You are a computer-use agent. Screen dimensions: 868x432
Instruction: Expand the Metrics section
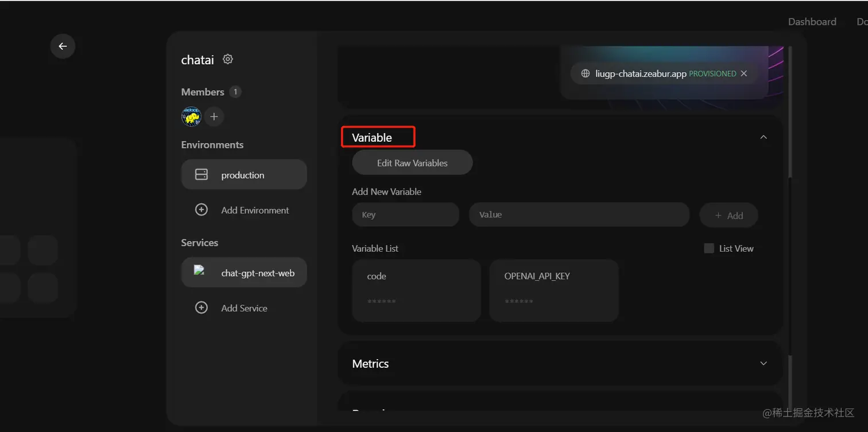coord(764,363)
